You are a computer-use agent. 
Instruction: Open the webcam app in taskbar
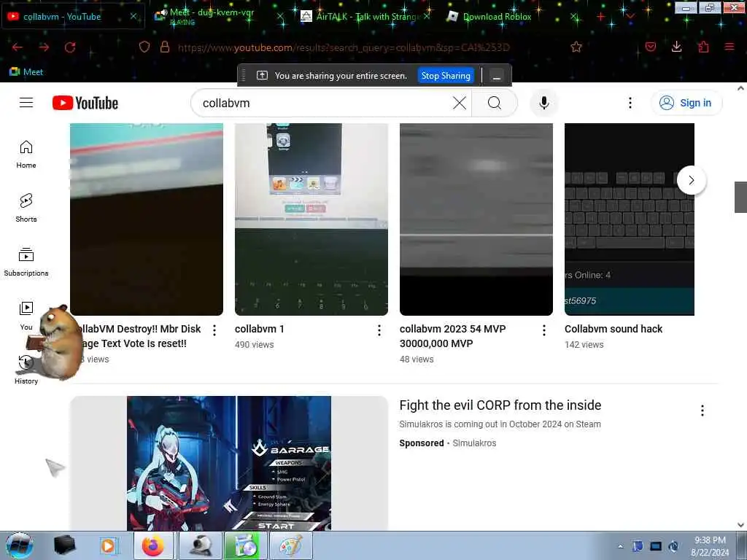[200, 545]
